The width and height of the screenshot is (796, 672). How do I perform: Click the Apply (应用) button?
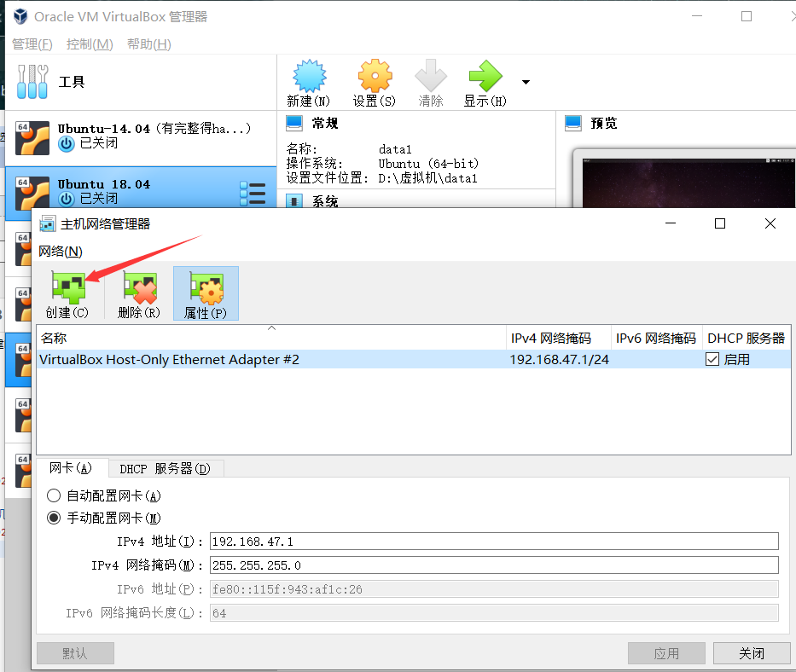click(x=666, y=653)
